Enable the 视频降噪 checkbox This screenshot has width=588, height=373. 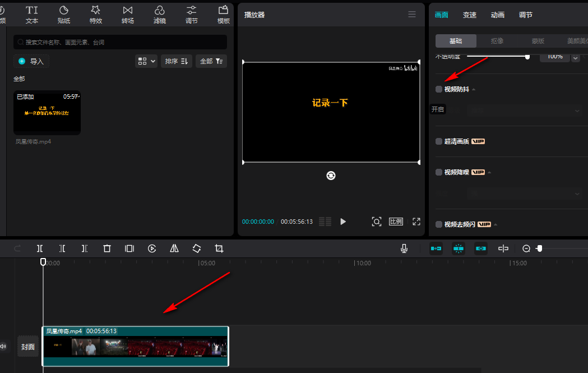[439, 172]
